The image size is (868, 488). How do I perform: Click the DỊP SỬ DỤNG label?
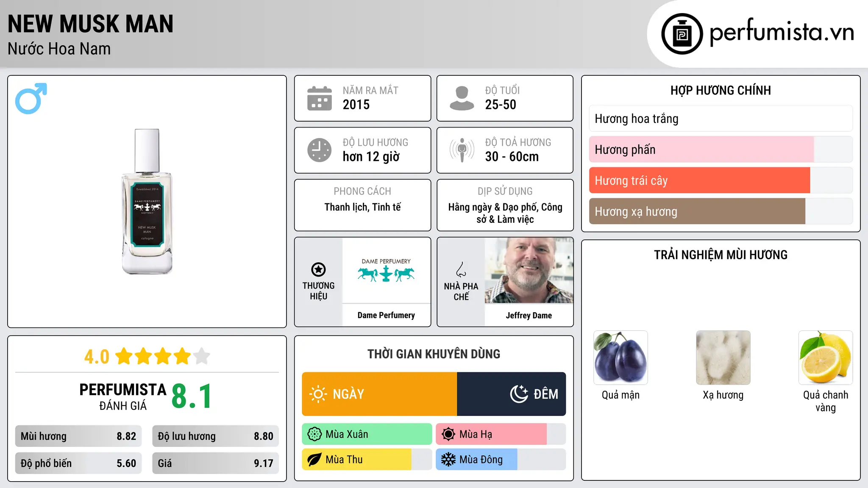pos(505,191)
